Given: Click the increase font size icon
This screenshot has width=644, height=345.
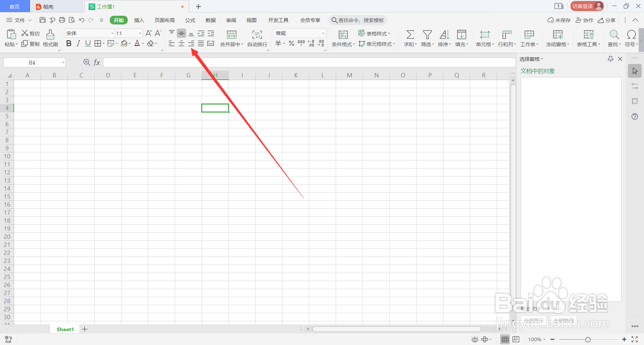Looking at the screenshot, I should [x=149, y=33].
